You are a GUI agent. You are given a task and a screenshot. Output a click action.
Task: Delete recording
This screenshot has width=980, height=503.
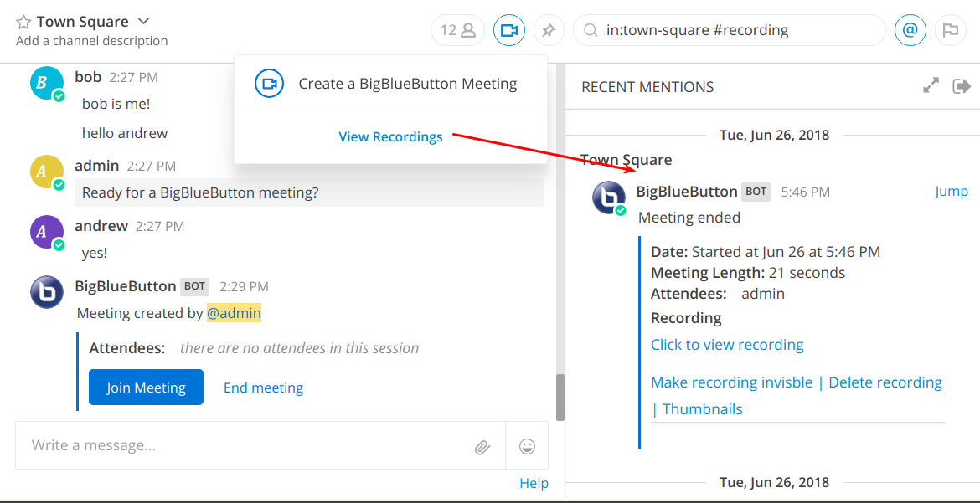(885, 382)
